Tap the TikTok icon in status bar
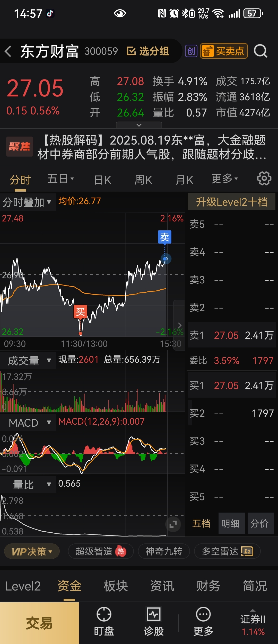Image resolution: width=278 pixels, height=644 pixels. (x=50, y=13)
